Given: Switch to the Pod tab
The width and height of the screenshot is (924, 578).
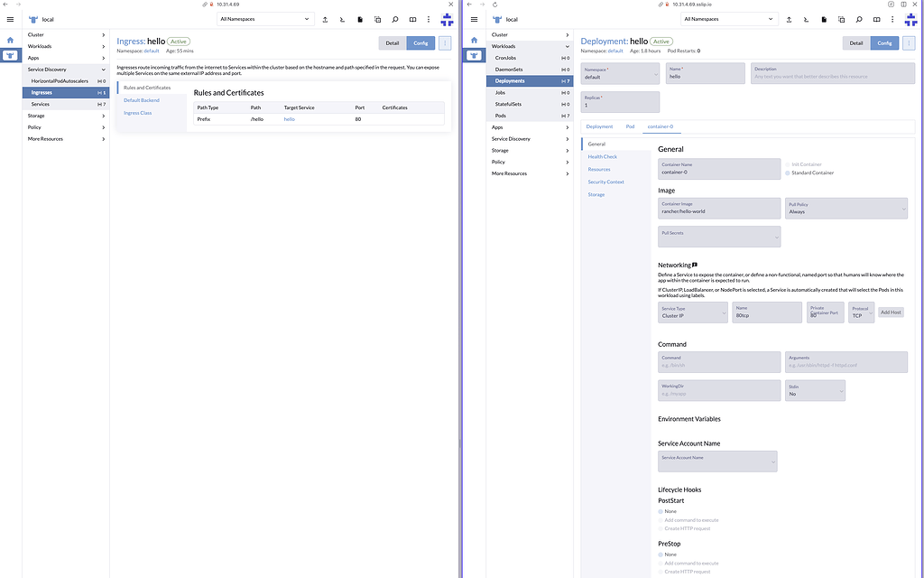Looking at the screenshot, I should [x=631, y=126].
